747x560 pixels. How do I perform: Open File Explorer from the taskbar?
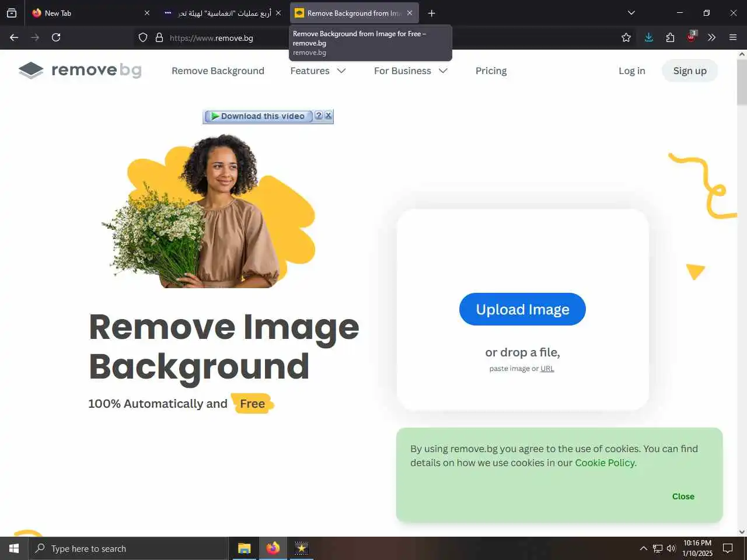click(244, 548)
